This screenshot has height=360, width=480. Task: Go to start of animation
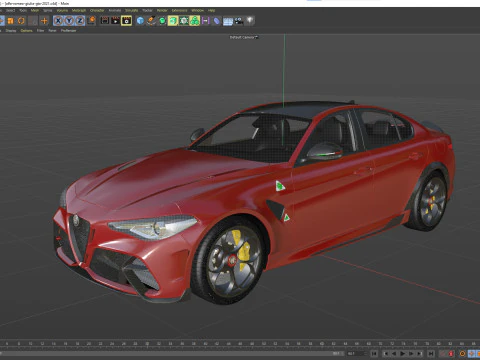(374, 353)
